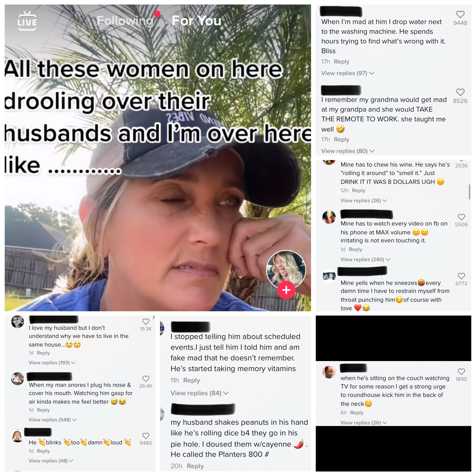Like the grandma remote comment with 8526 likes

[460, 92]
